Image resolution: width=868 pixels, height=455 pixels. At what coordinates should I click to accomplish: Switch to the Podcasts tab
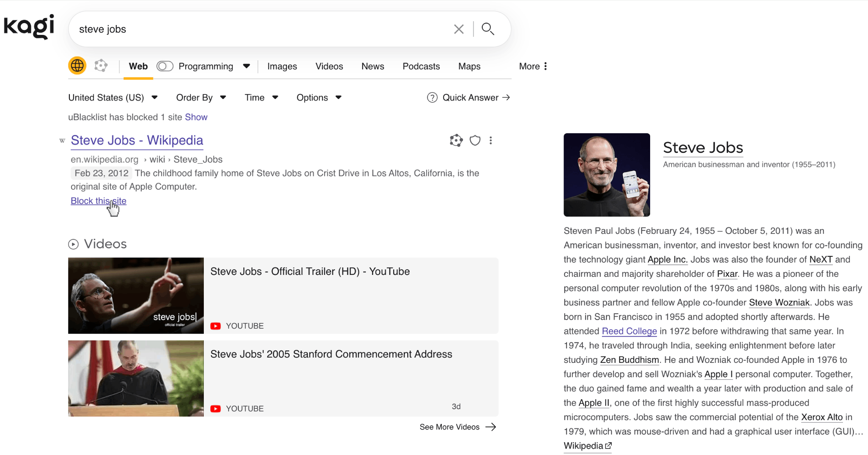pyautogui.click(x=421, y=66)
